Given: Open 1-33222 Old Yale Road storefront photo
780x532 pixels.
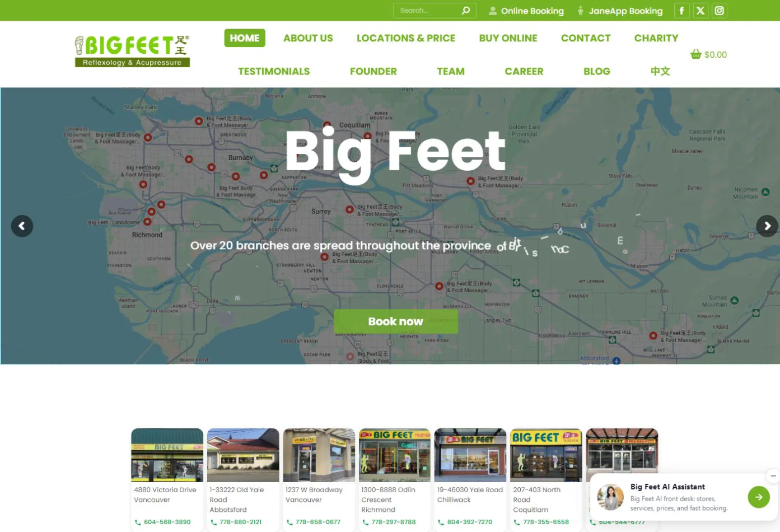Looking at the screenshot, I should [x=243, y=455].
